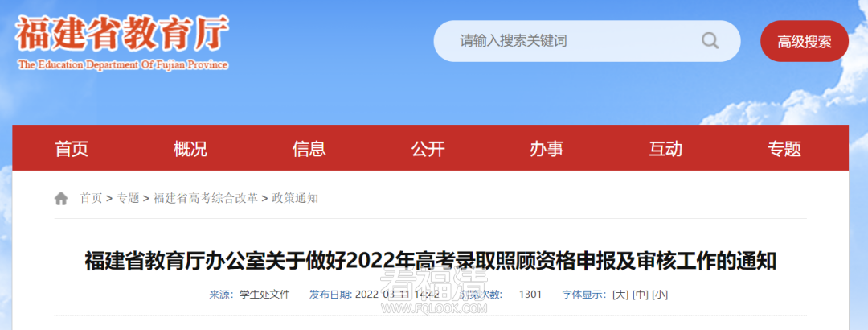Screen dimensions: 868x330
Task: Open the 专题 navigation item
Action: coord(784,149)
